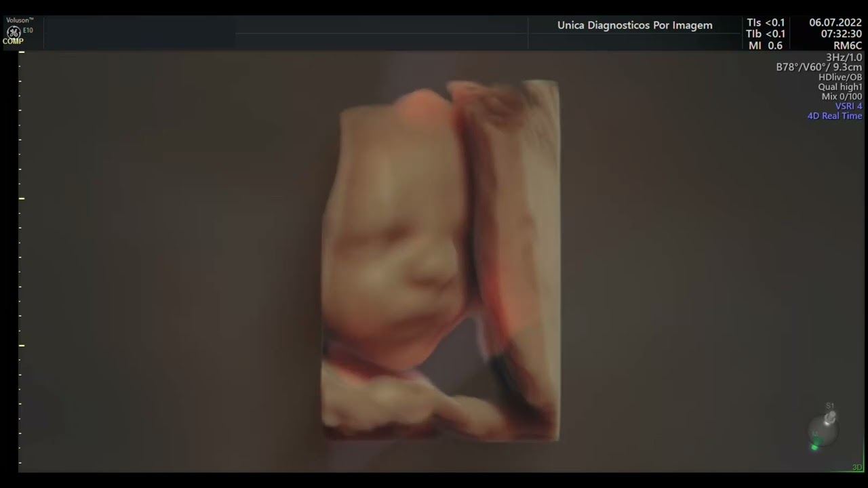
Task: Click the TIs <0.1 readout
Action: pyautogui.click(x=766, y=23)
